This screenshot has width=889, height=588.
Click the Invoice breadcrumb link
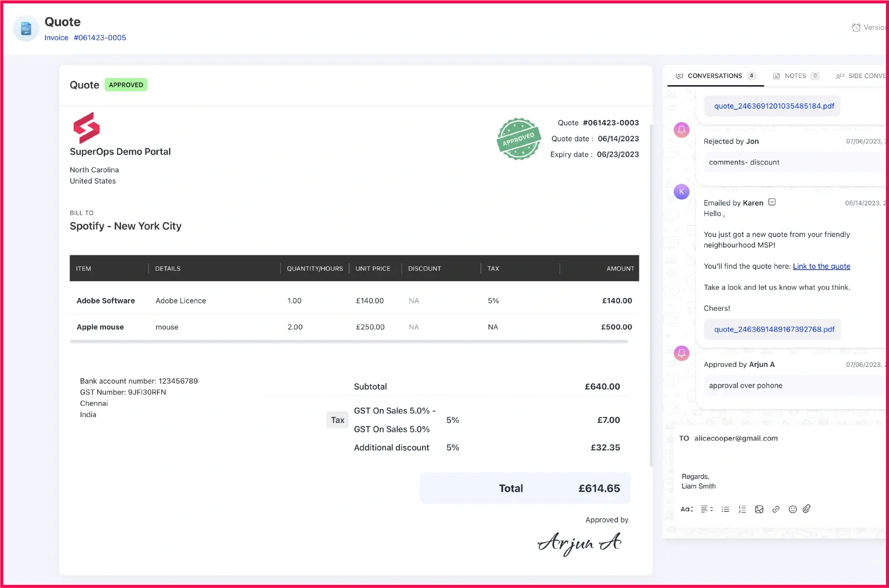coord(56,37)
